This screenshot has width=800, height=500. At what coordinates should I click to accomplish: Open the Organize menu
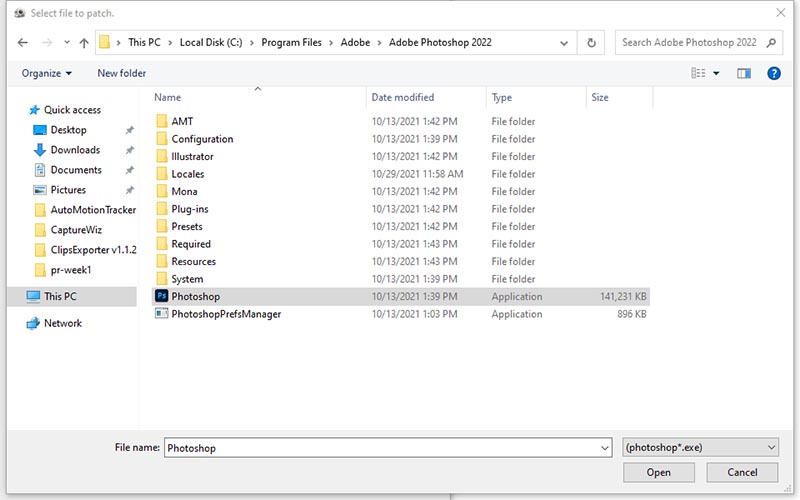point(46,73)
